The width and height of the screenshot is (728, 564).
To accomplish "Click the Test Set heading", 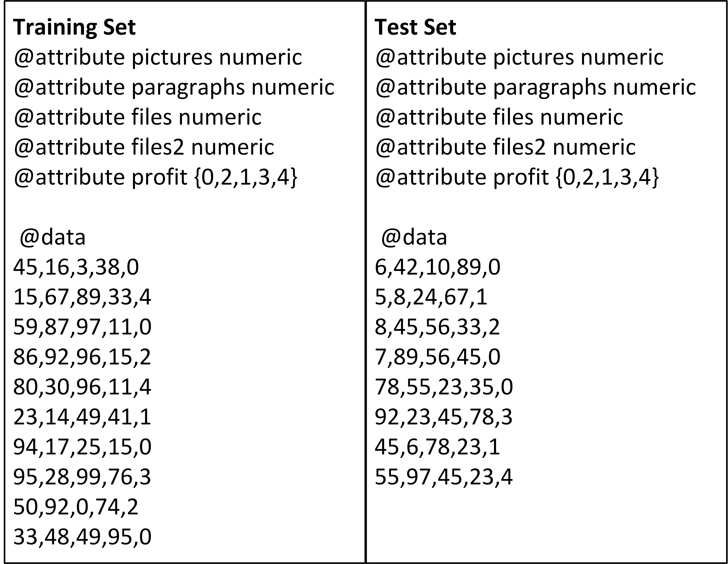I will 415,27.
